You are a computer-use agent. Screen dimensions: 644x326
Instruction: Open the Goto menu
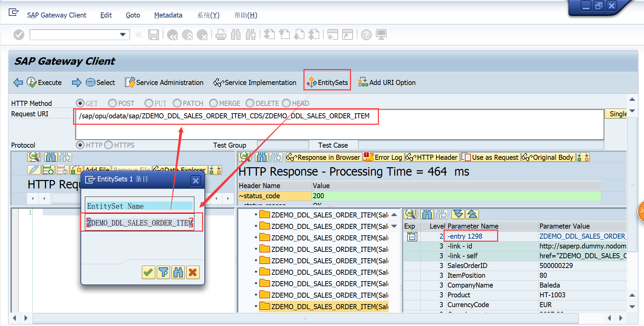pyautogui.click(x=133, y=15)
